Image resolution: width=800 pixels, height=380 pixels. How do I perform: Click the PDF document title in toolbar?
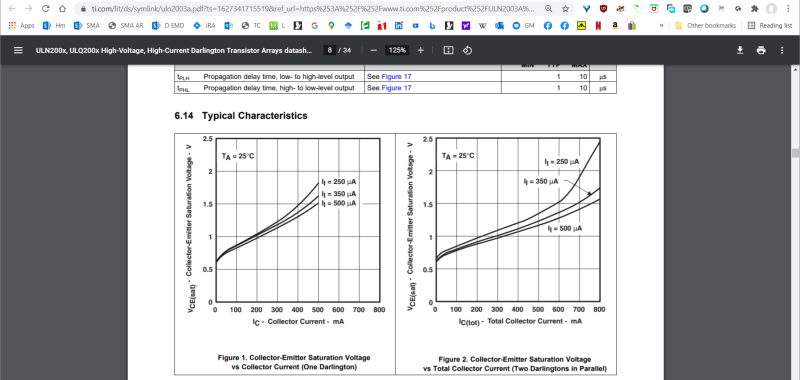pyautogui.click(x=173, y=50)
